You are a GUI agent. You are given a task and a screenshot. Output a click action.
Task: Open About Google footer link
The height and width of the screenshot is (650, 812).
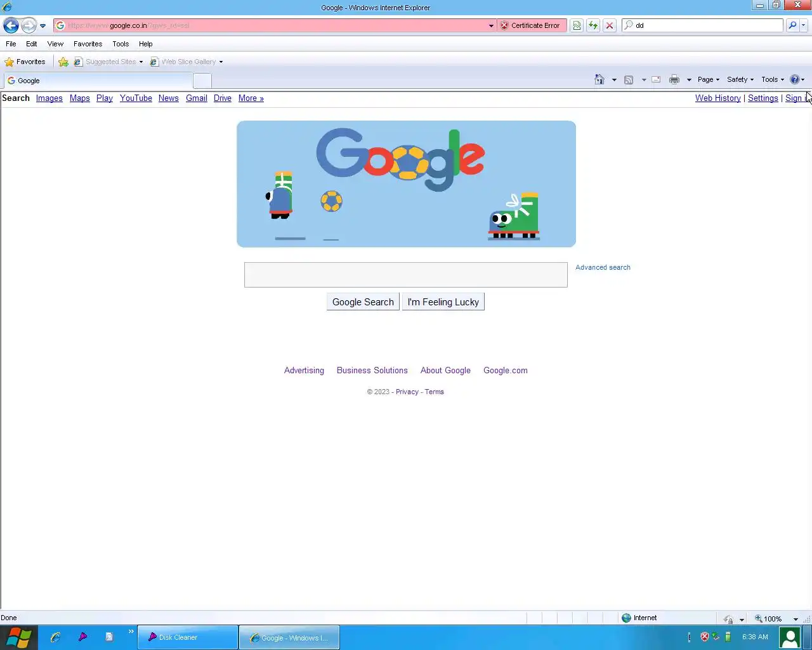tap(445, 370)
